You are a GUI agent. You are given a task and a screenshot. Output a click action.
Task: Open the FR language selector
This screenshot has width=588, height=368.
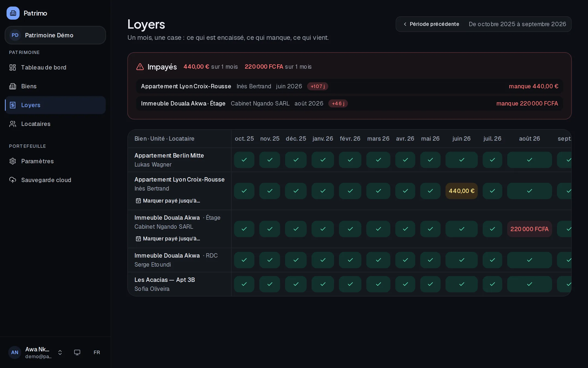97,352
